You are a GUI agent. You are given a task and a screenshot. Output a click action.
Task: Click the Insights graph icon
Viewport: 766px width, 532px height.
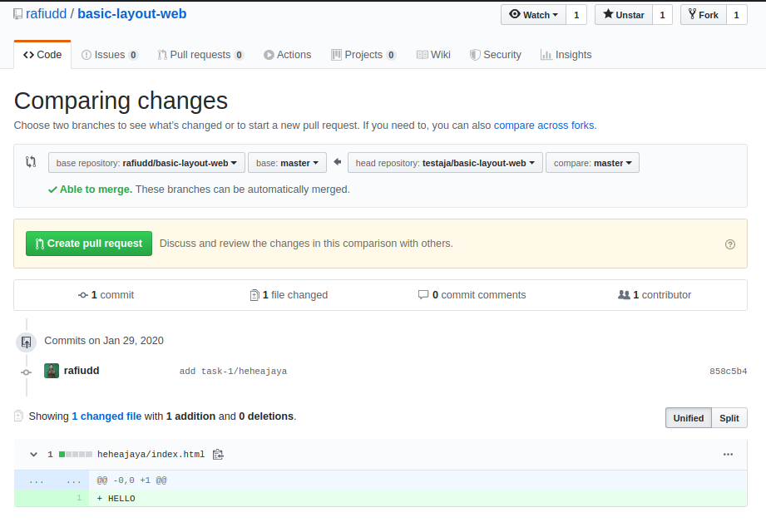(546, 55)
